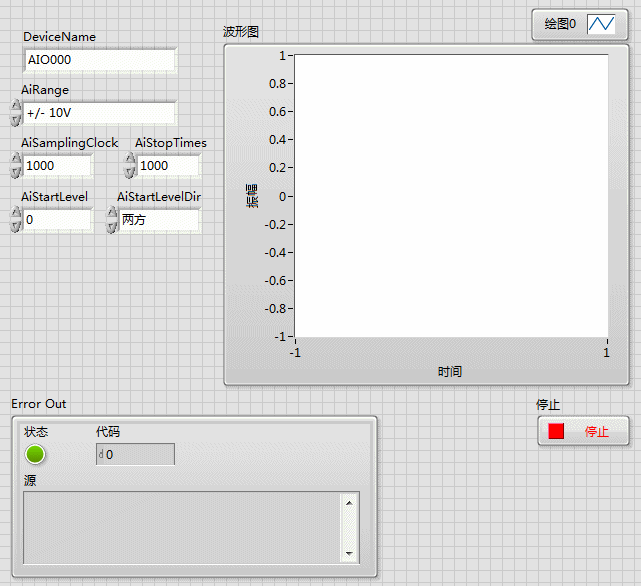Screen dimensions: 641x586
Task: Click the AiStartLevel numeric field
Action: [x=57, y=219]
